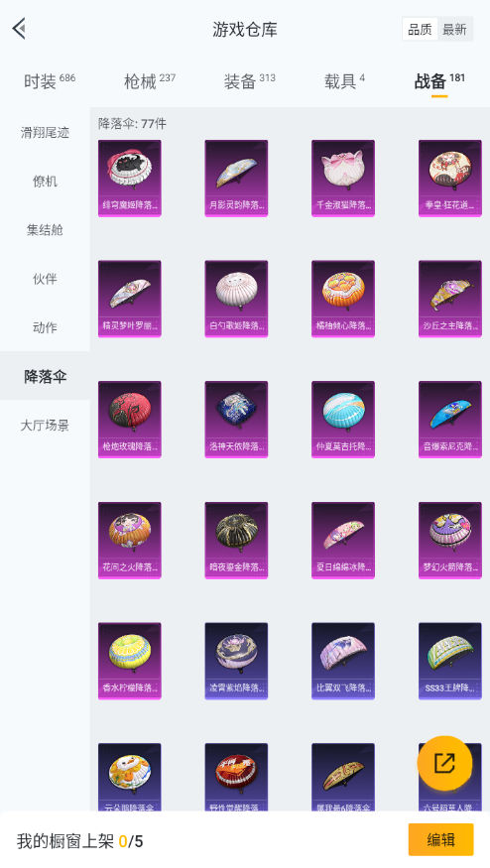Open the 时装 tab
Image resolution: width=490 pixels, height=868 pixels.
coord(50,81)
